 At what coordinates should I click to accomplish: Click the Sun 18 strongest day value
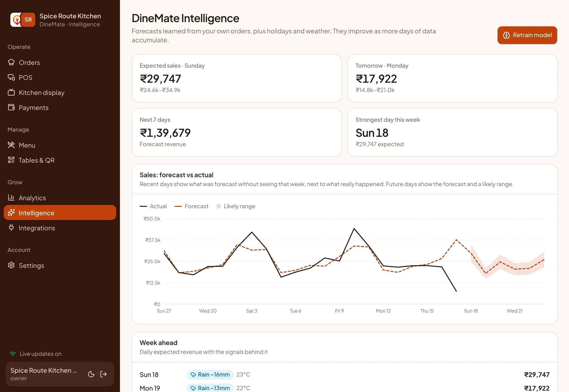pos(372,133)
